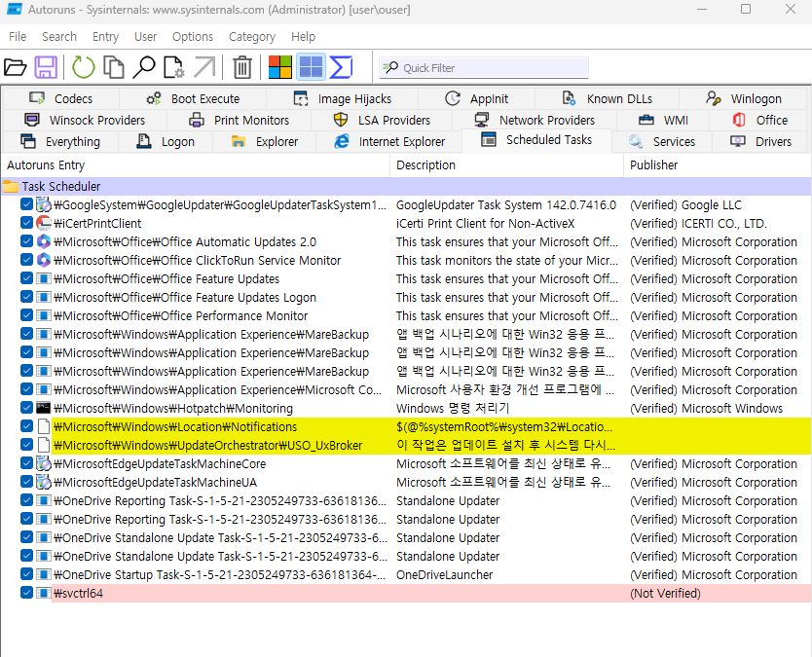
Task: Switch to the Drivers tab
Action: [x=760, y=141]
